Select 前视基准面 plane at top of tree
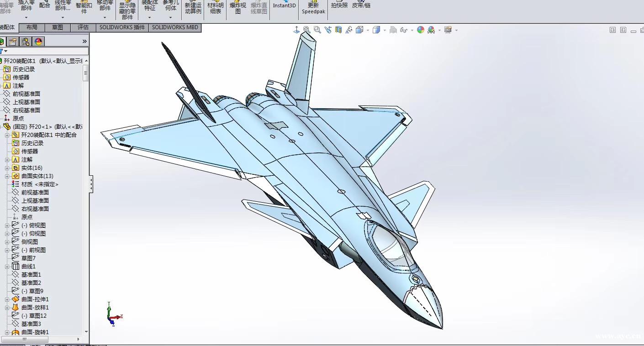This screenshot has width=644, height=346. click(26, 94)
